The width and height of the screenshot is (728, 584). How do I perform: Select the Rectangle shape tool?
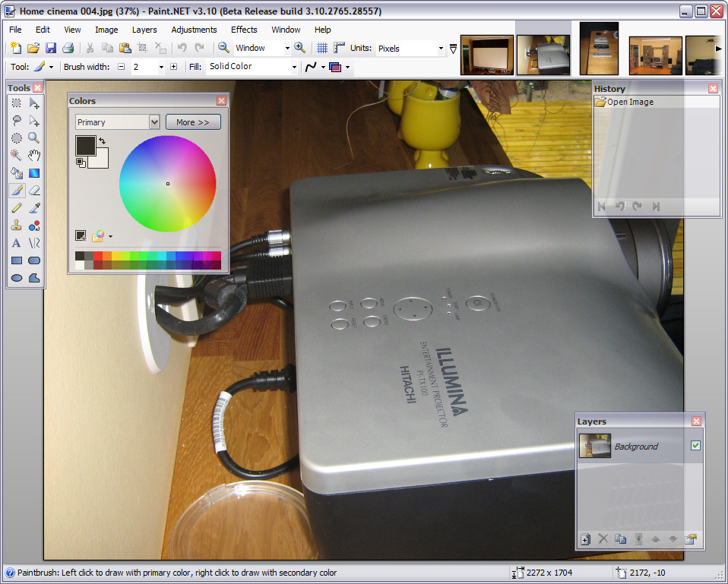16,260
